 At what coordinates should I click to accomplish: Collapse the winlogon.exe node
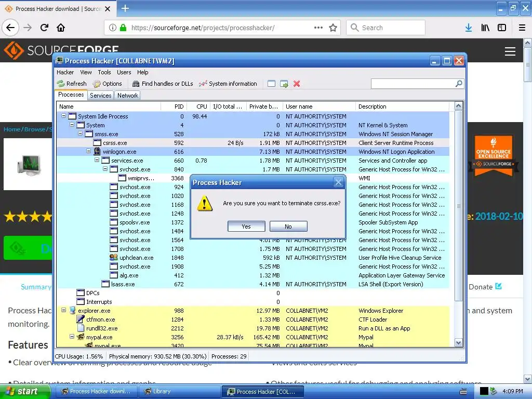(x=88, y=151)
